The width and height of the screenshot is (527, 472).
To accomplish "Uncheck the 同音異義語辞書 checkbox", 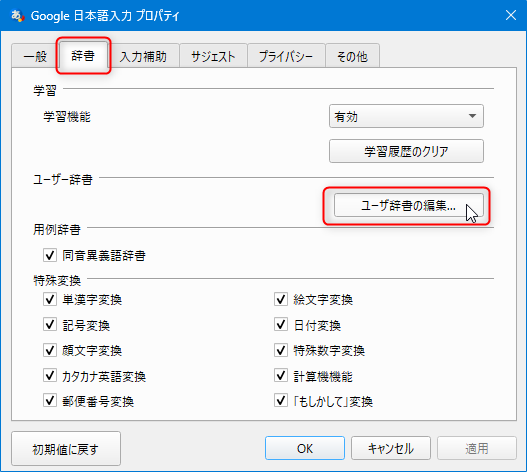I will [50, 255].
